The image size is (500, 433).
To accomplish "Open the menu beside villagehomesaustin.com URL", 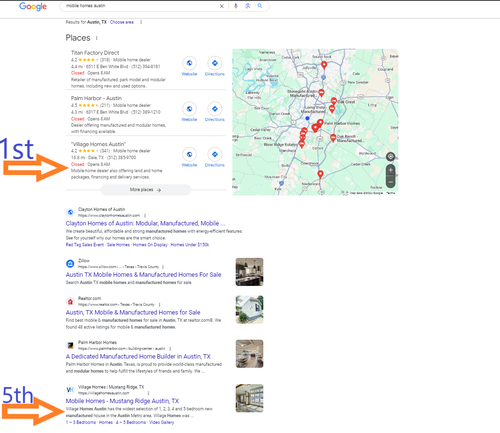I will point(148,393).
